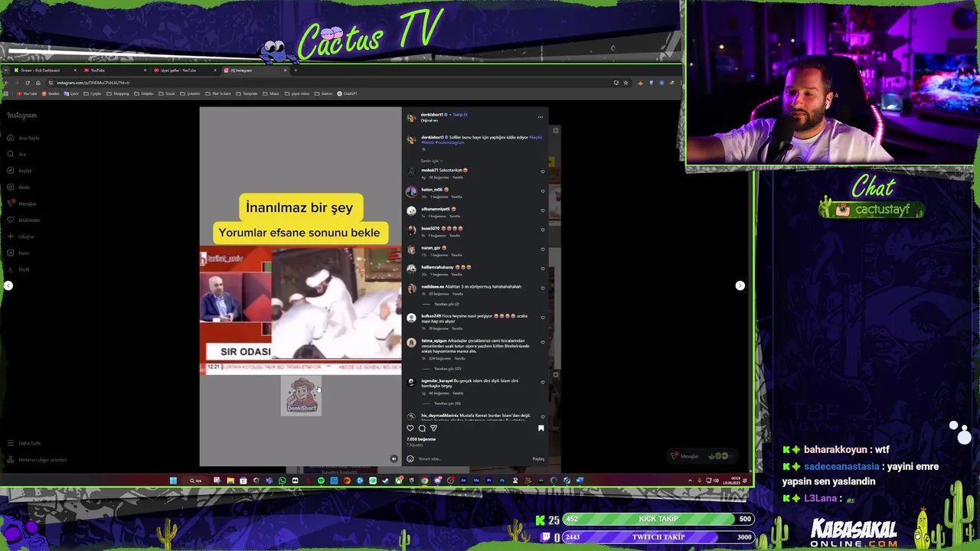Open Ana Sayfa in Instagram sidebar
980x551 pixels.
(x=24, y=138)
